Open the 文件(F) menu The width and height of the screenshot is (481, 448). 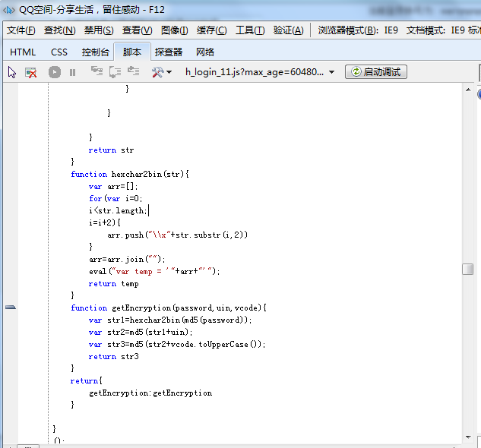[x=21, y=30]
